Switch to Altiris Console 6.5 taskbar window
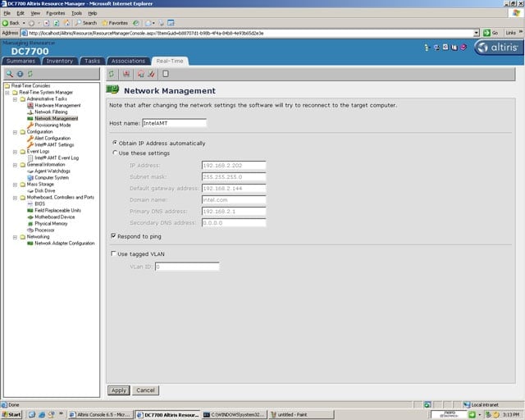The height and width of the screenshot is (420, 525). pyautogui.click(x=100, y=414)
